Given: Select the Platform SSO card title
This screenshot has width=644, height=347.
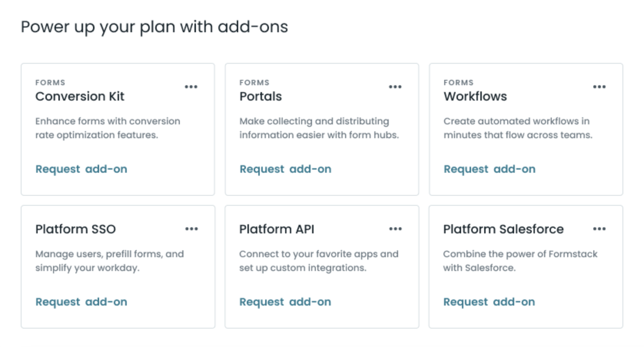Looking at the screenshot, I should [75, 229].
